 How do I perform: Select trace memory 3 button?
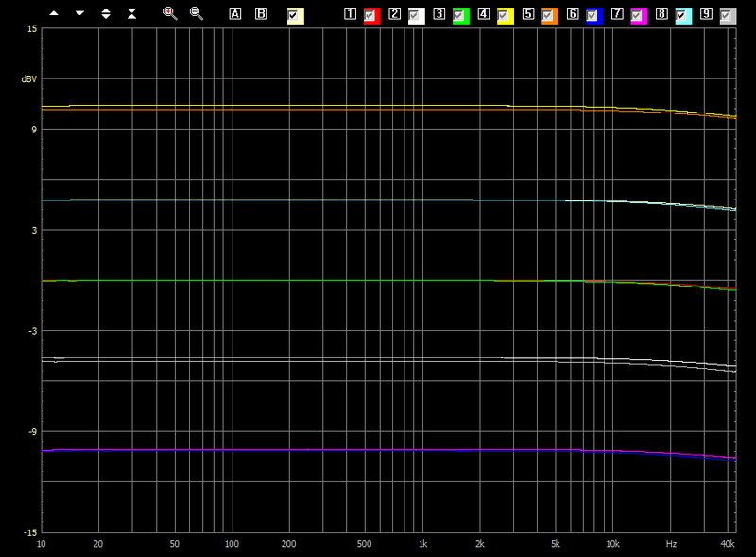(x=438, y=13)
